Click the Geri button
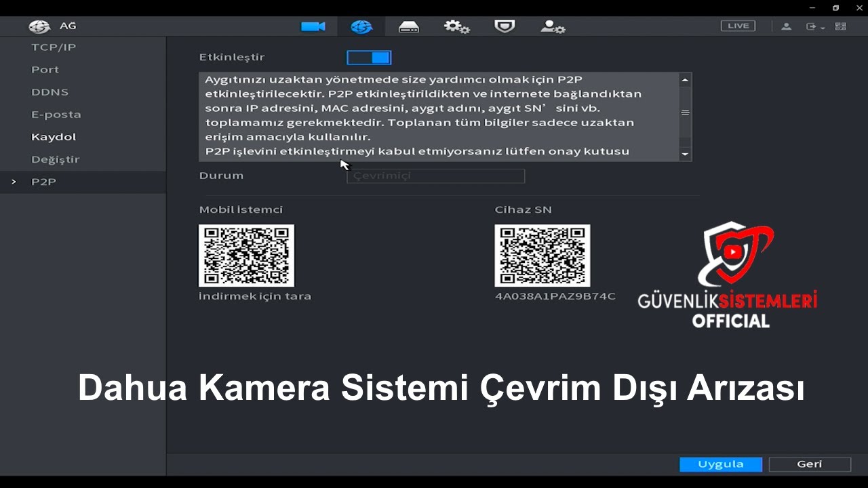This screenshot has height=488, width=868. click(810, 464)
